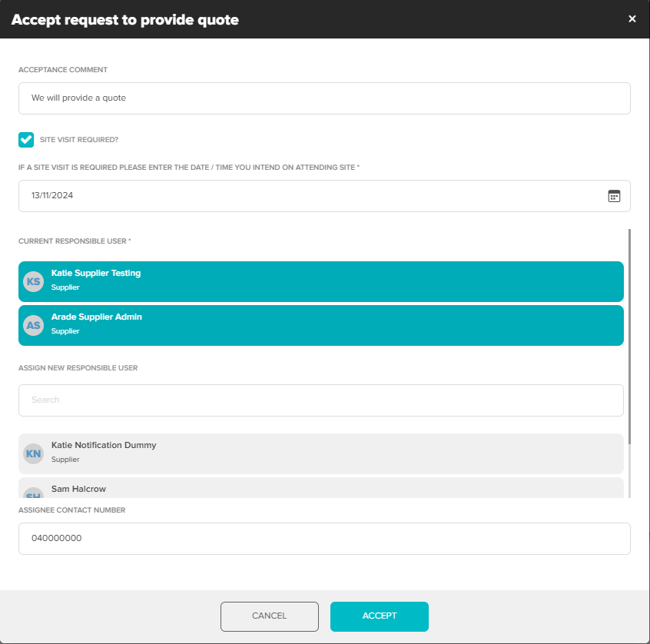
Task: Focus the assign new responsible user search box
Action: pyautogui.click(x=320, y=400)
